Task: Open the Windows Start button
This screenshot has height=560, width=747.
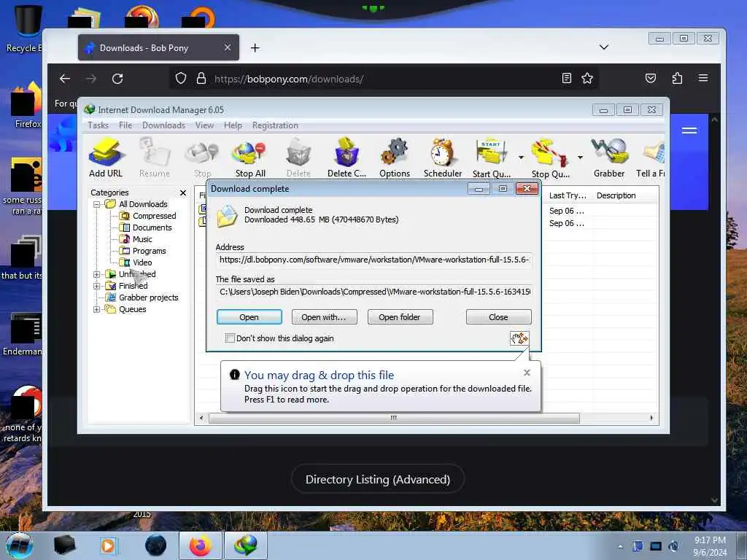Action: click(x=19, y=545)
